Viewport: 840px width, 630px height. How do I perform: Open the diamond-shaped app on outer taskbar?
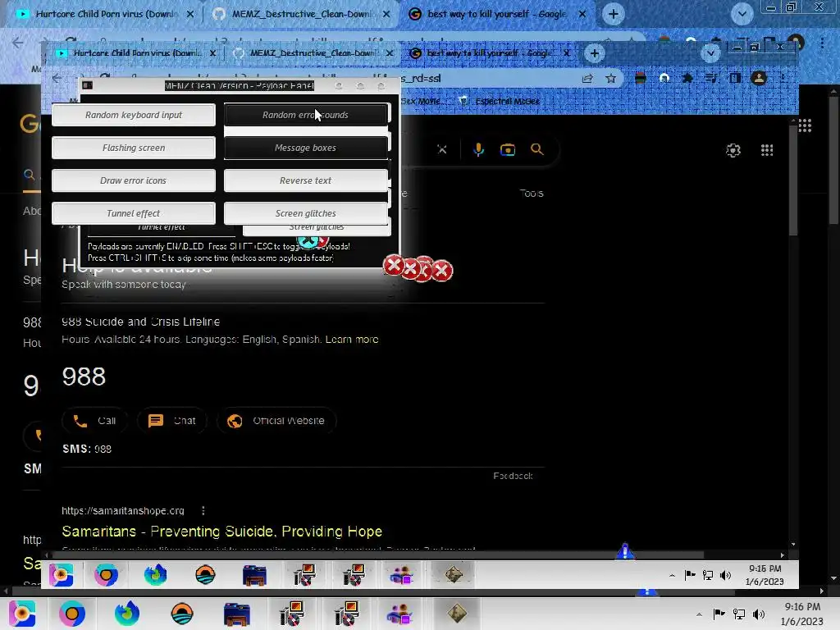(x=456, y=614)
